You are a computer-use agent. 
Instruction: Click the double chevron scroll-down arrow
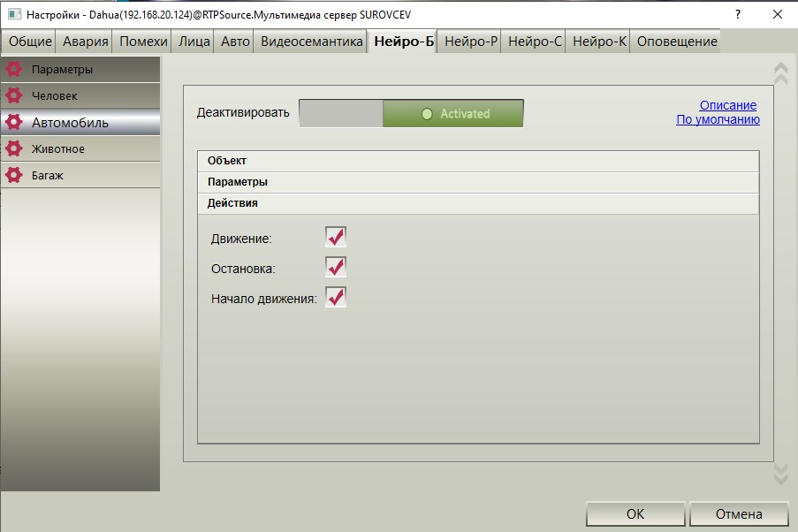click(x=780, y=474)
